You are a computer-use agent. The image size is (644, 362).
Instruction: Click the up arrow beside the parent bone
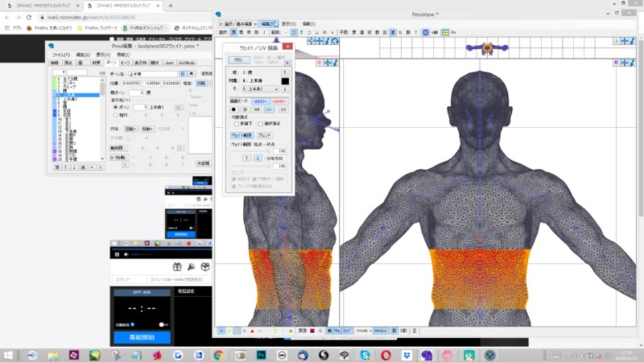pyautogui.click(x=284, y=72)
